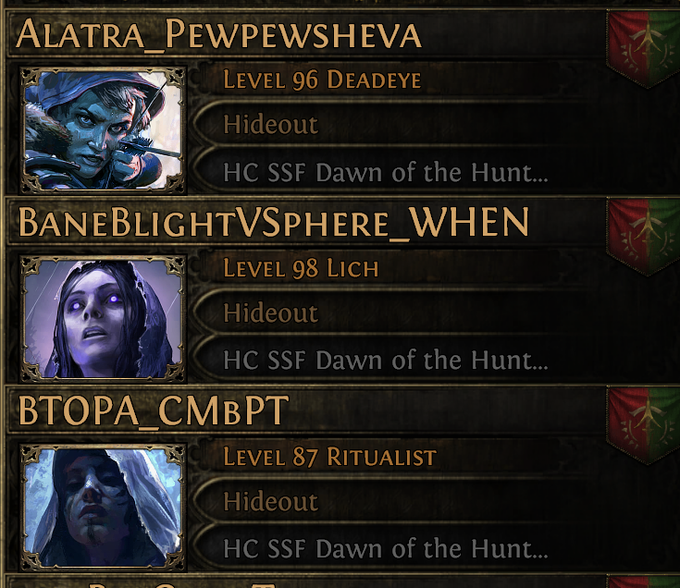Click the BTOPA_CMbPT Ritualist portrait
Image resolution: width=680 pixels, height=588 pixels.
pos(103,506)
